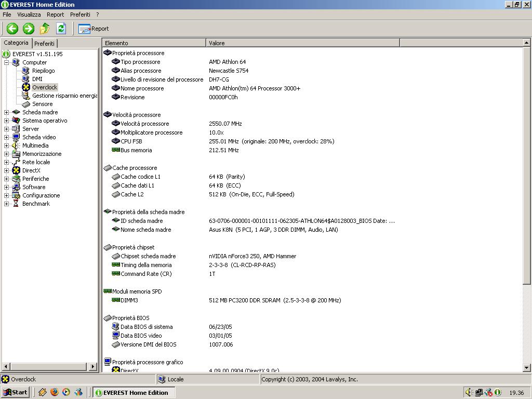
Task: Open the ? help menu
Action: tap(97, 15)
